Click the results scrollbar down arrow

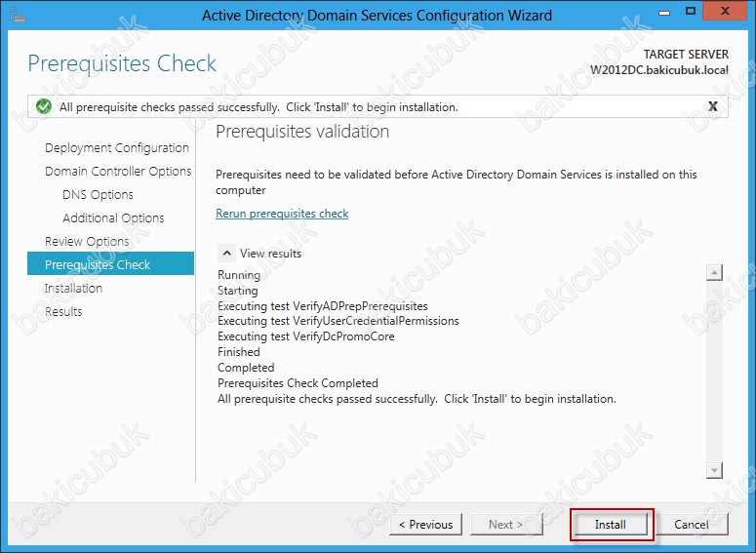point(714,470)
